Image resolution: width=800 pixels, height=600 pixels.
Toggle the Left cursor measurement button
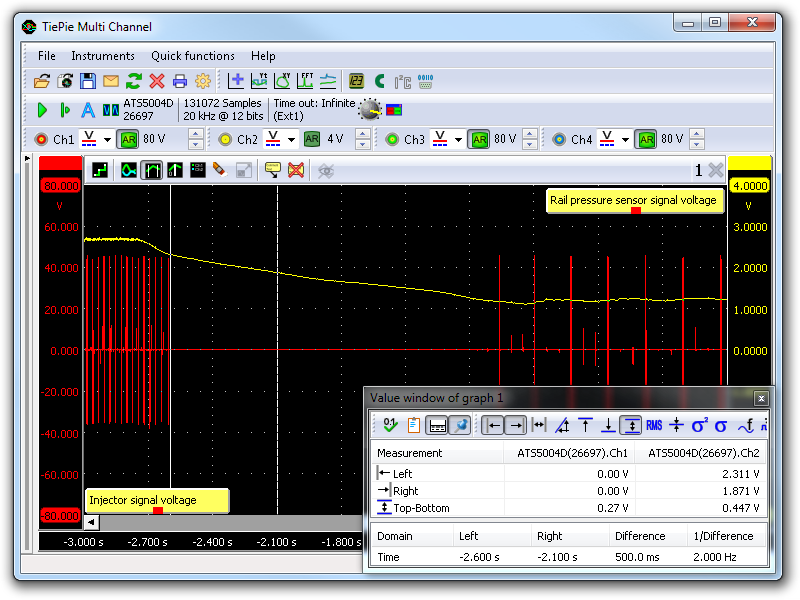(x=493, y=425)
